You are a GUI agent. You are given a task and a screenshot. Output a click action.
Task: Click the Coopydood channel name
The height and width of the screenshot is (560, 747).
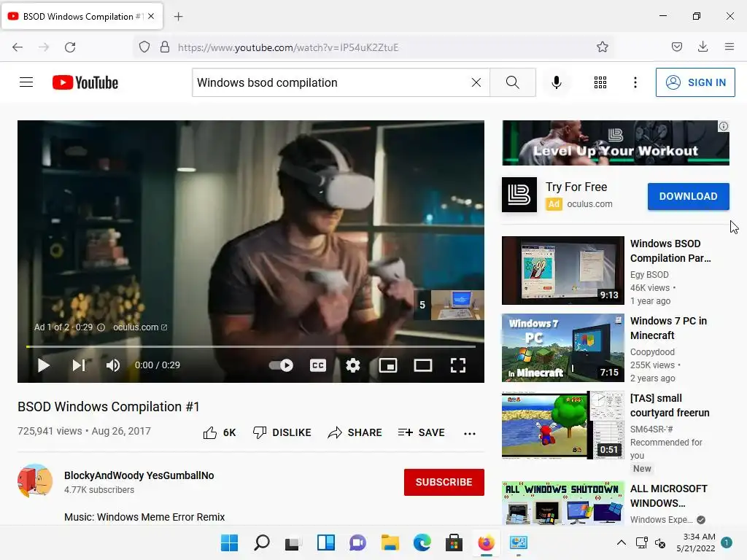[652, 352]
